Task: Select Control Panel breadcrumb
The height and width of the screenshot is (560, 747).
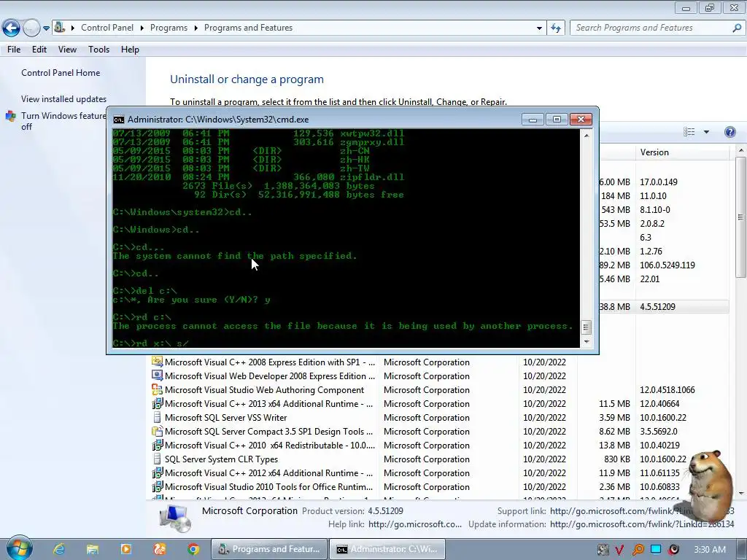Action: point(107,28)
